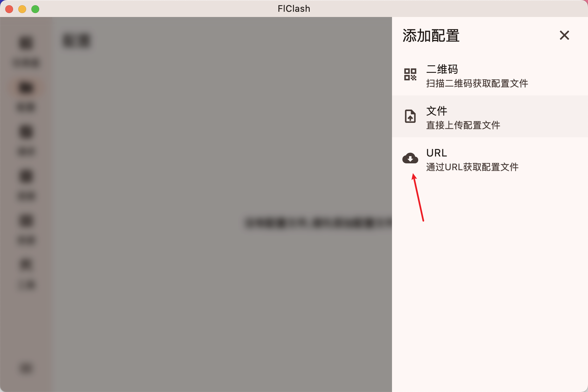Select the 二维码 option label

point(442,69)
